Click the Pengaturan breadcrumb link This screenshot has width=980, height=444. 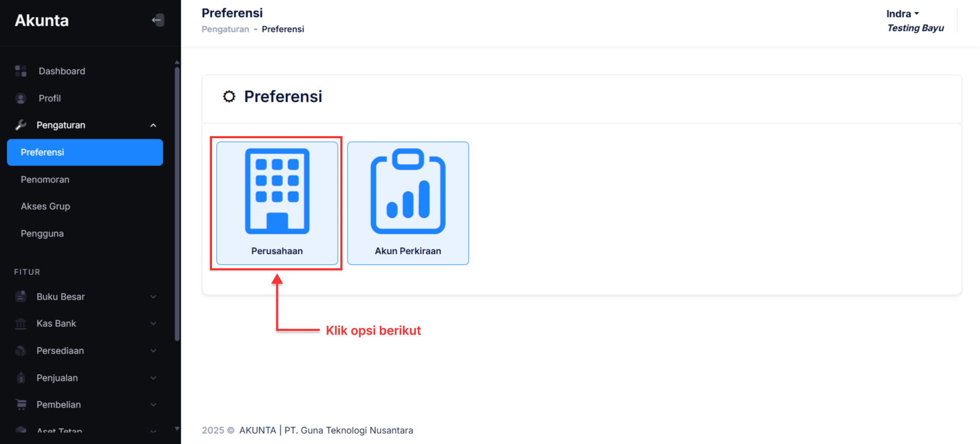[225, 29]
